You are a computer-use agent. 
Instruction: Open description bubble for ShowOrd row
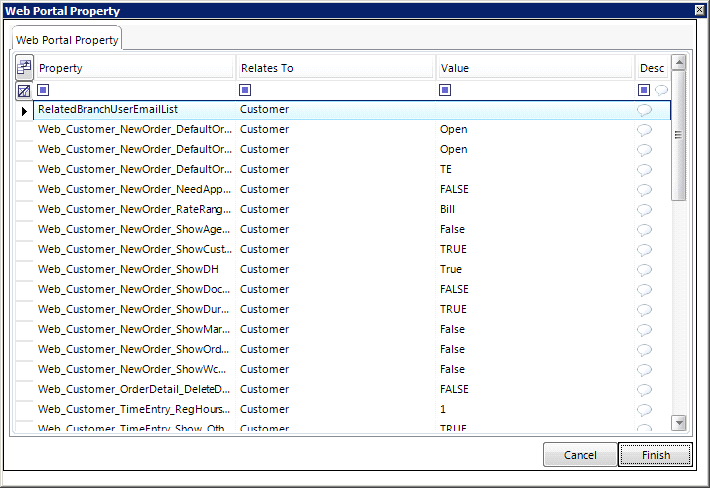(644, 349)
